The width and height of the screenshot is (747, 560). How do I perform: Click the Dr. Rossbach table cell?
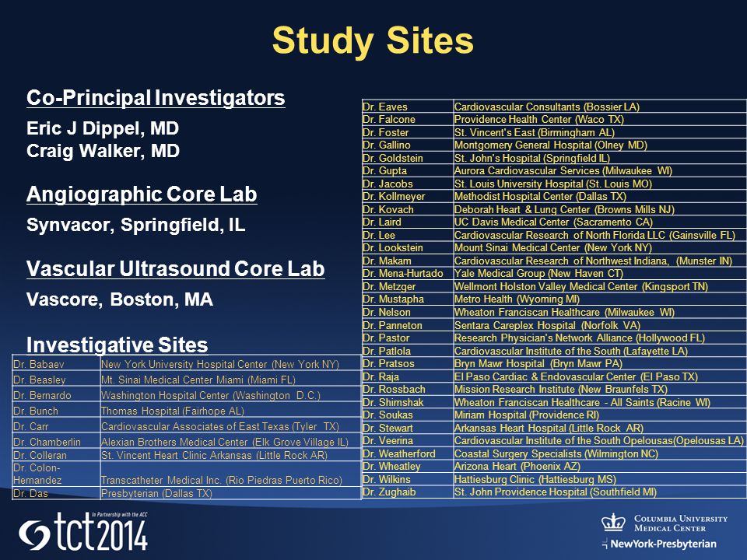point(408,390)
